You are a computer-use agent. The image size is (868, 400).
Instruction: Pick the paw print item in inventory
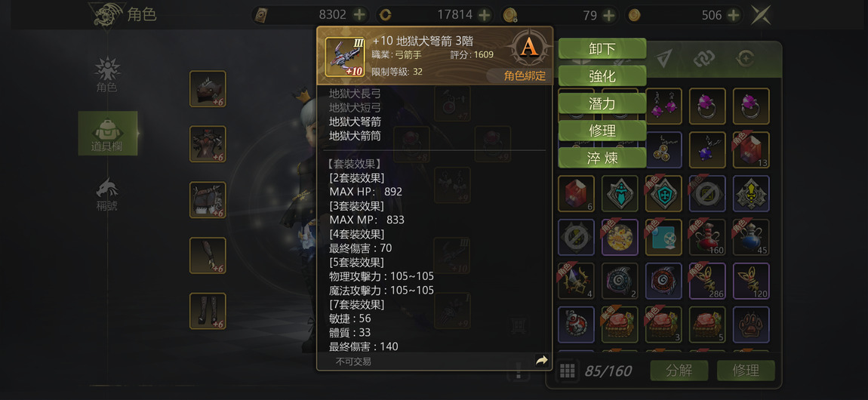click(751, 325)
